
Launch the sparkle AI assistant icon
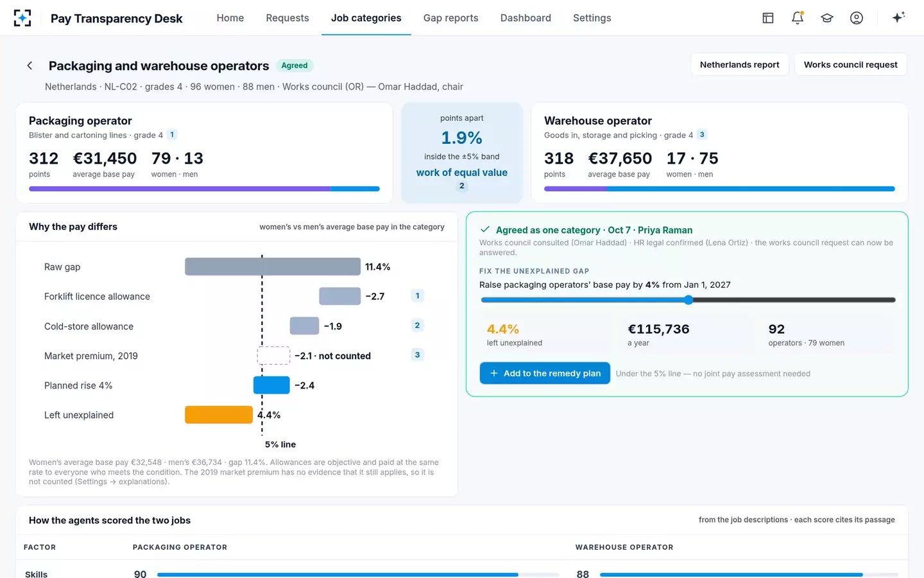(x=898, y=17)
